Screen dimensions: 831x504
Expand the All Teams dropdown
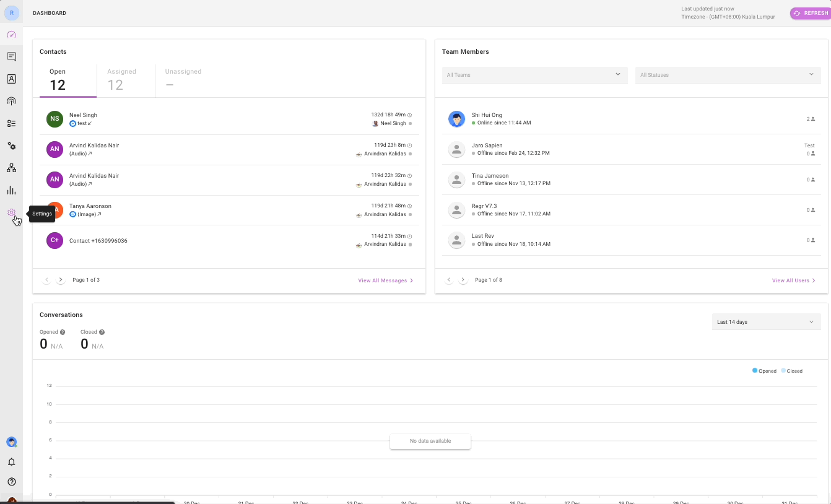pyautogui.click(x=534, y=75)
